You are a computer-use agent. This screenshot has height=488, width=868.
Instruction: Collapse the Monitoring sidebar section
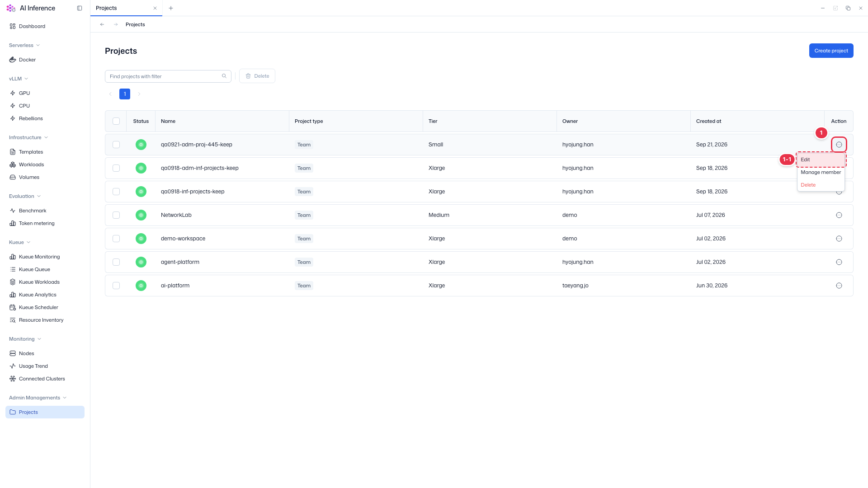coord(25,339)
